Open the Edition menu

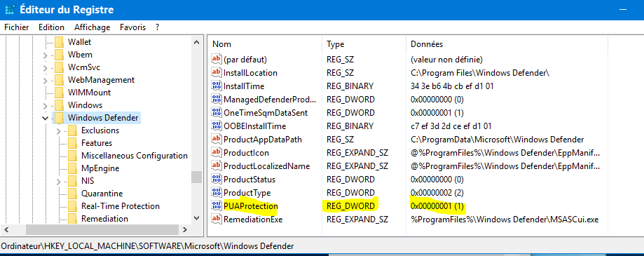click(x=51, y=27)
